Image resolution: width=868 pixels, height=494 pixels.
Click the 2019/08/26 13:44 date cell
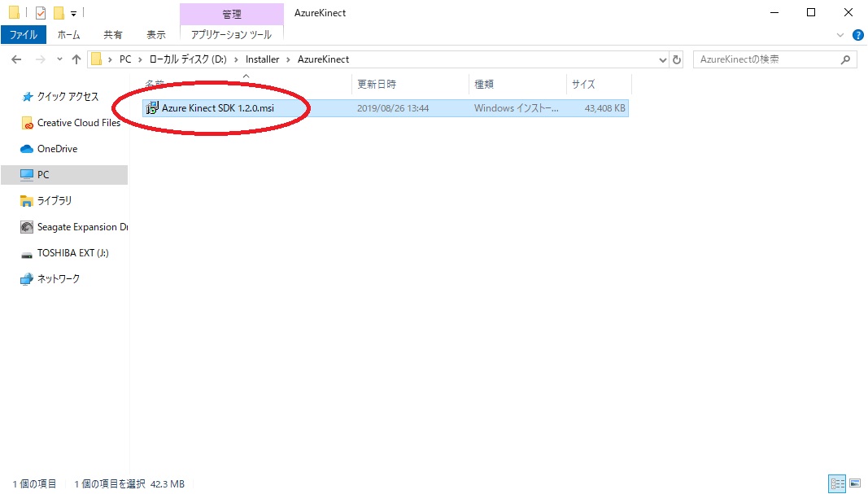click(392, 108)
